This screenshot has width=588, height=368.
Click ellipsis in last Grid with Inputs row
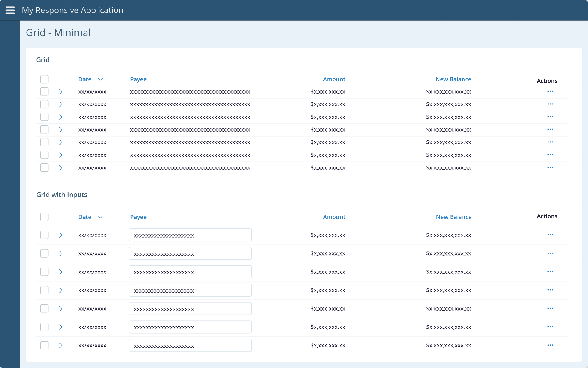[550, 345]
